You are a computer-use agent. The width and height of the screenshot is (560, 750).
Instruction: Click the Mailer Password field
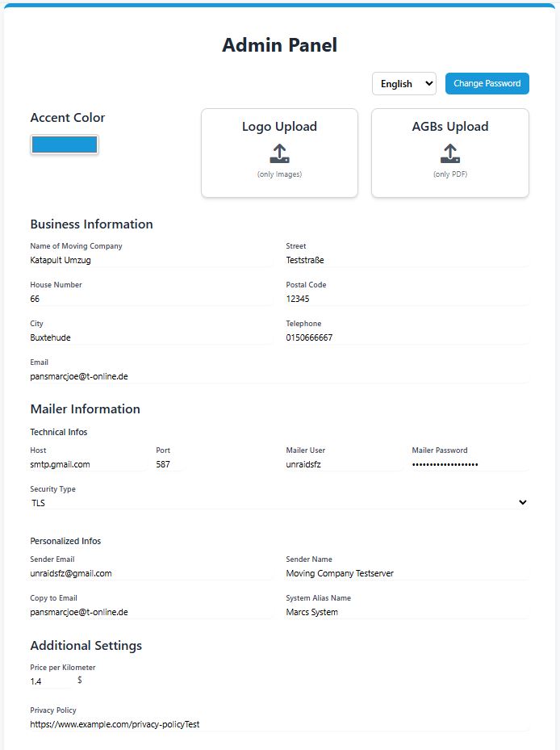(470, 464)
